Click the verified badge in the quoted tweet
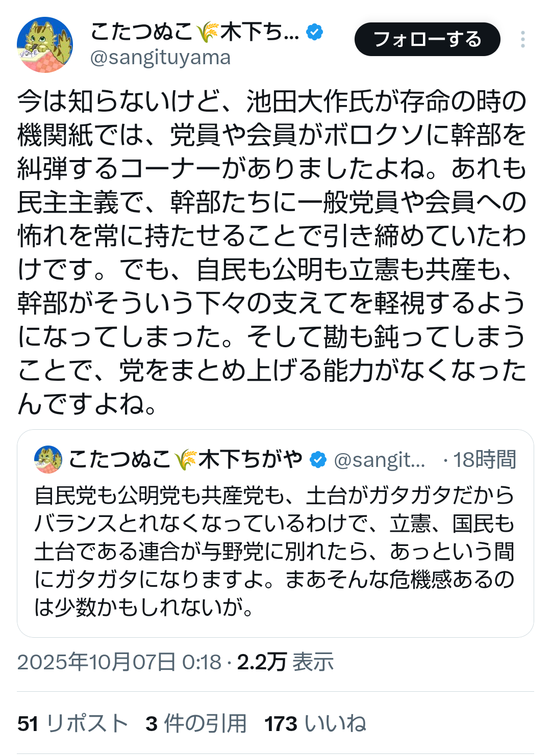Screen dimensions: 551x756 pos(318,460)
